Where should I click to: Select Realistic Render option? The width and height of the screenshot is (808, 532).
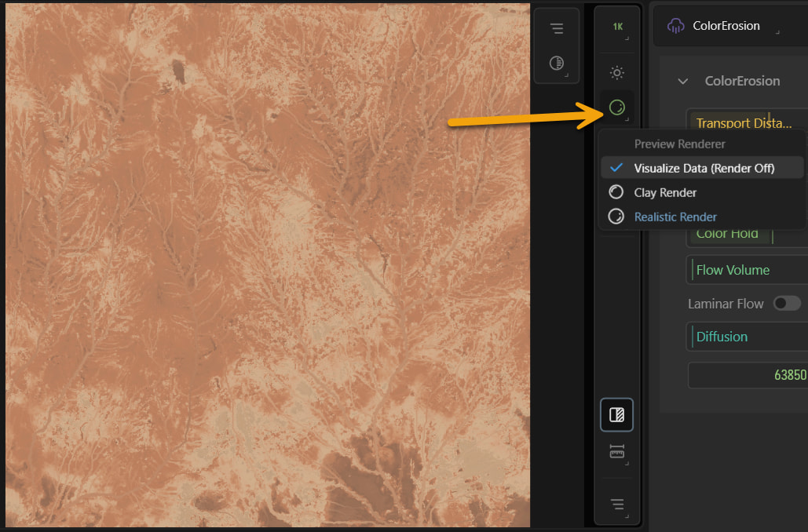coord(675,217)
